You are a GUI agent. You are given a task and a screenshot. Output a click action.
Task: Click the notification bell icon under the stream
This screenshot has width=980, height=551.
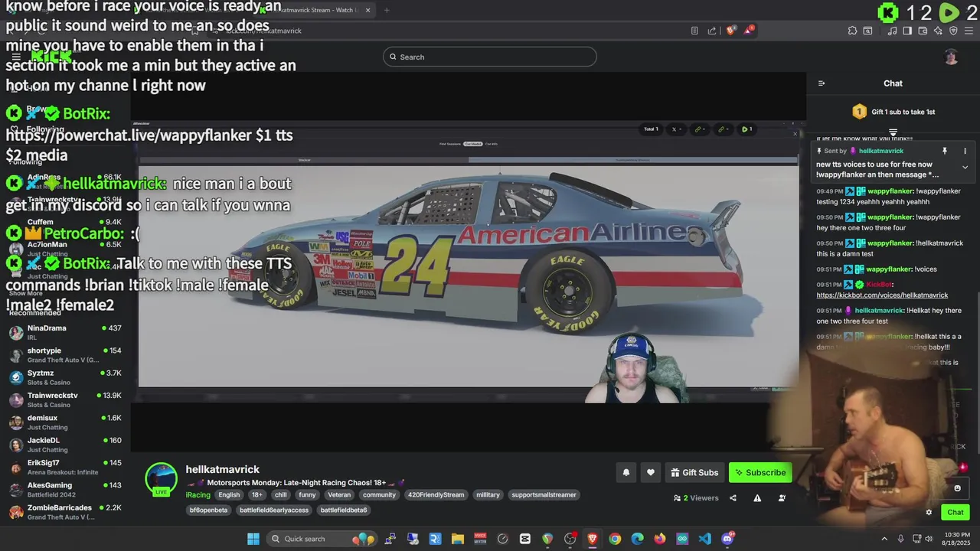pyautogui.click(x=626, y=472)
